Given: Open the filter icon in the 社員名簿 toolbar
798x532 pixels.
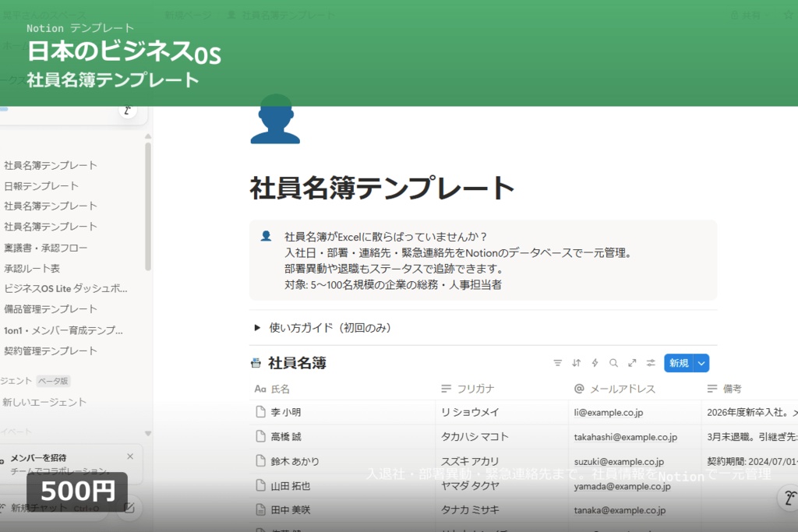Looking at the screenshot, I should [557, 363].
